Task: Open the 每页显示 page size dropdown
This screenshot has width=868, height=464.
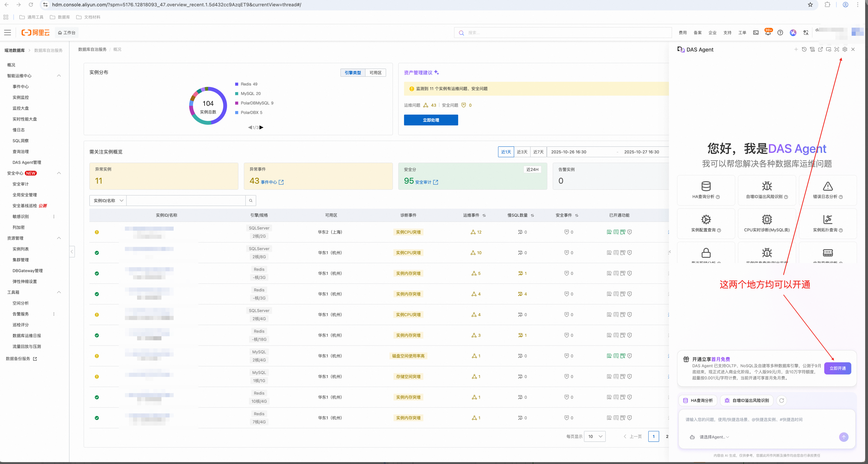Action: click(595, 436)
